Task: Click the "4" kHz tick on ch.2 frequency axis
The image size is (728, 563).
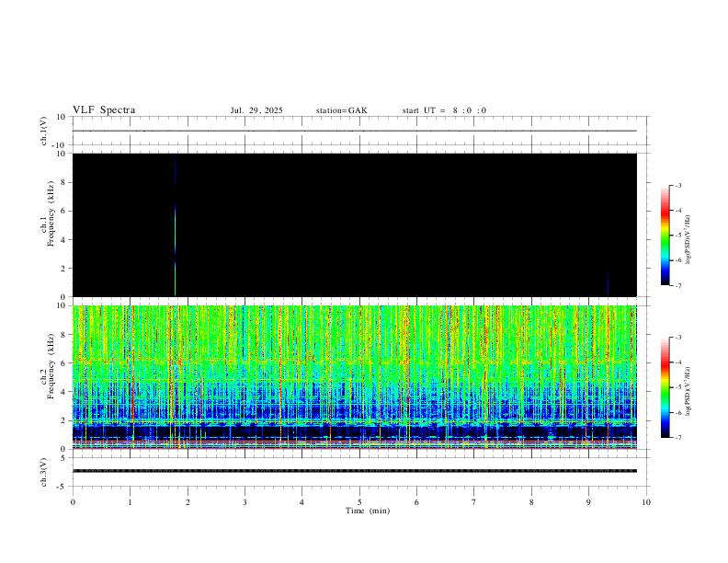Action: pos(63,392)
